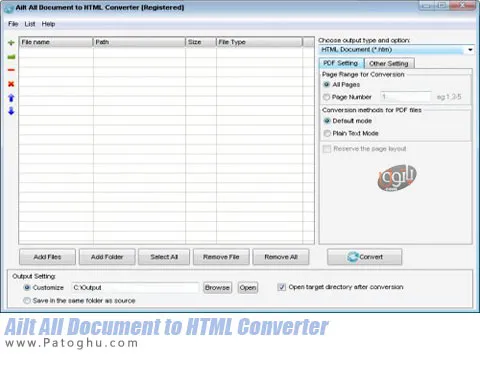Screen dimensions: 480x375
Task: Click the red minus remove file icon
Action: pos(11,70)
